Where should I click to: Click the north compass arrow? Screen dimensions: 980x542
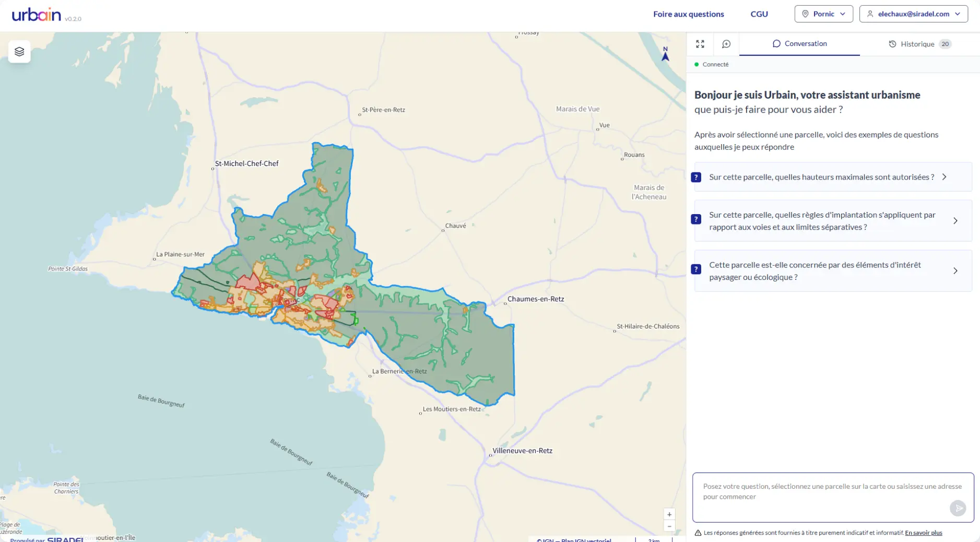coord(665,54)
